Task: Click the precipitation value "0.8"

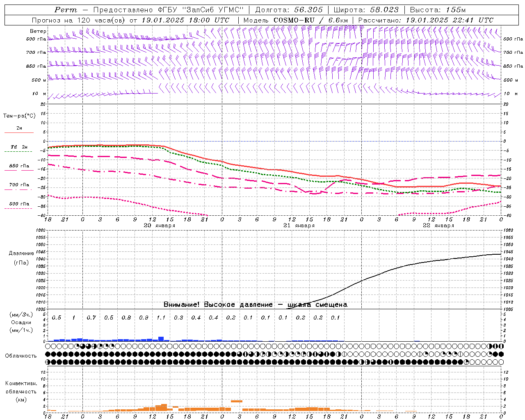Action: (126, 318)
